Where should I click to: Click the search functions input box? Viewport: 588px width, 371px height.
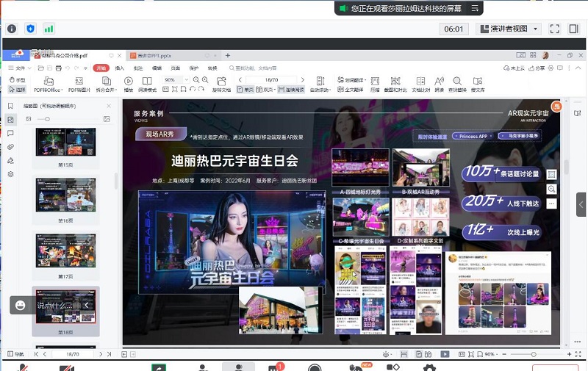click(254, 68)
